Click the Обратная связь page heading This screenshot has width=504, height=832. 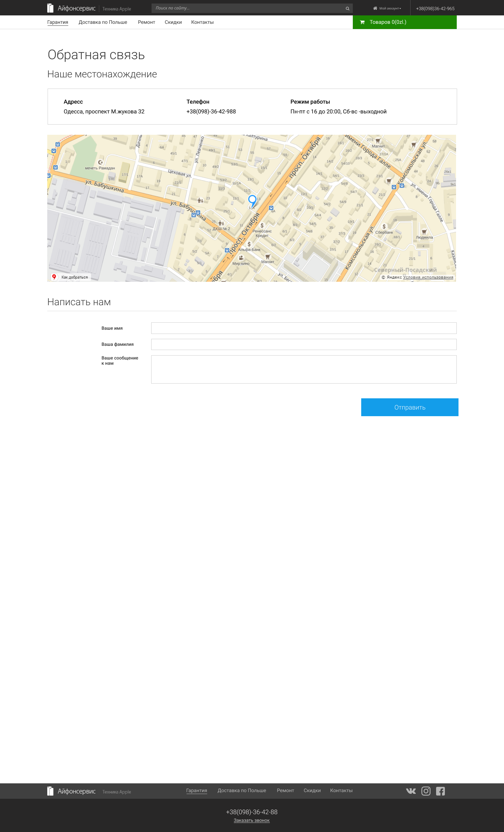pyautogui.click(x=96, y=55)
